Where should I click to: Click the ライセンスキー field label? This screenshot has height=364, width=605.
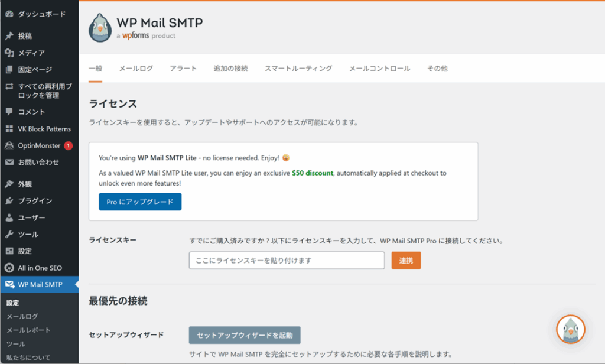point(112,240)
